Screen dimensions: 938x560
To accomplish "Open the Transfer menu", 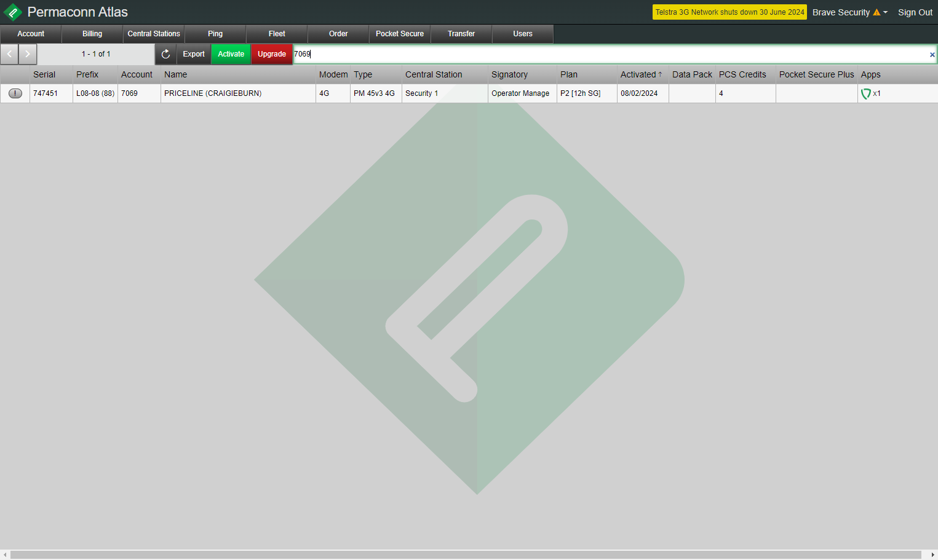I will coord(461,34).
